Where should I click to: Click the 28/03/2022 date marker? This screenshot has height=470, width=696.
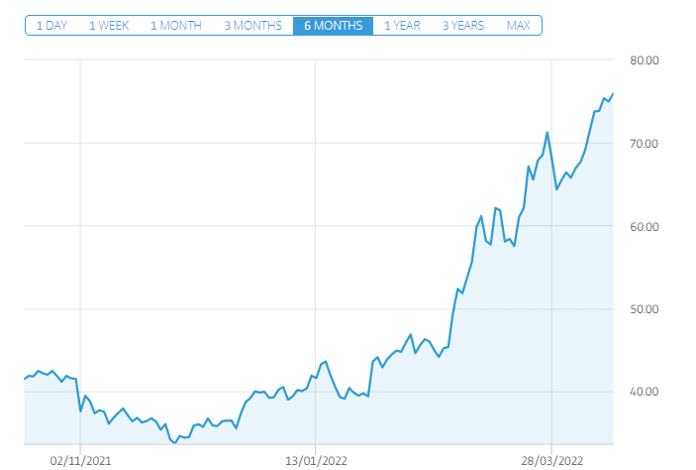[551, 460]
